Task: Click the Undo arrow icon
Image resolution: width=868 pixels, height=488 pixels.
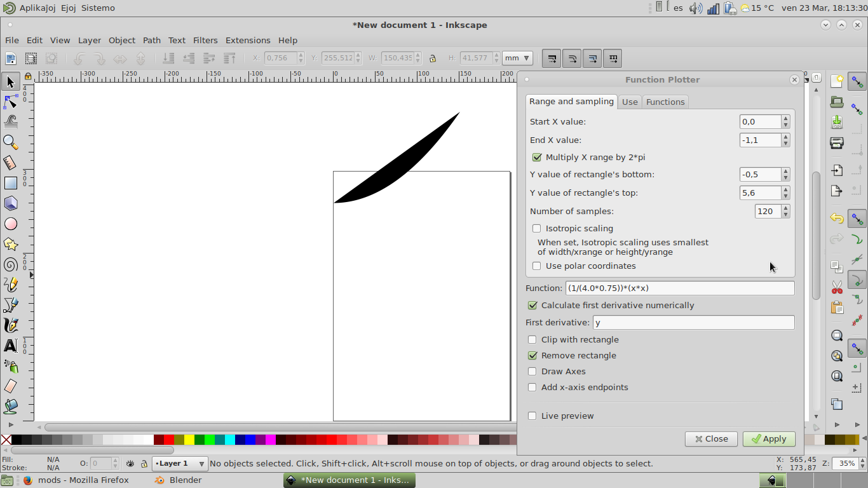Action: point(837,219)
